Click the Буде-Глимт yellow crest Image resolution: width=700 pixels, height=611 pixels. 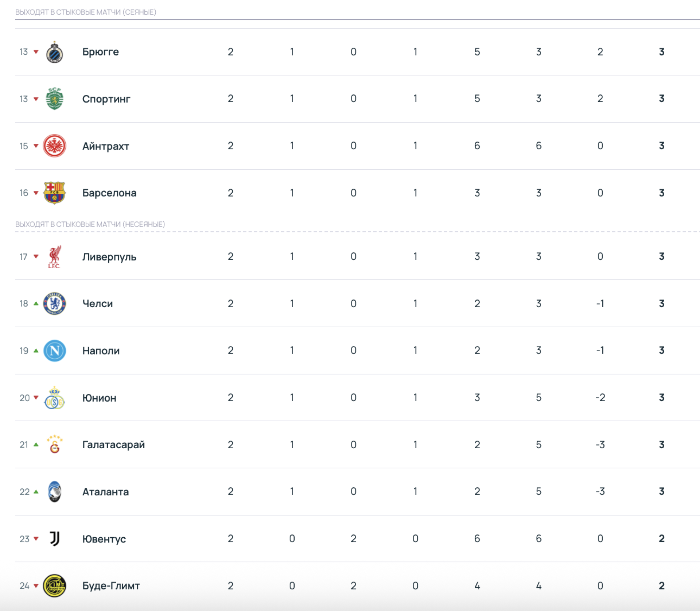pos(54,586)
